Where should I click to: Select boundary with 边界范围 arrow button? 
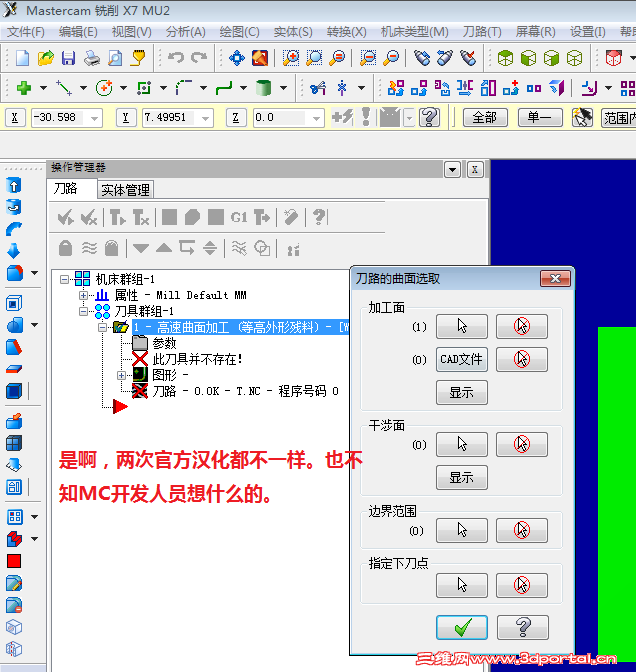(x=462, y=530)
